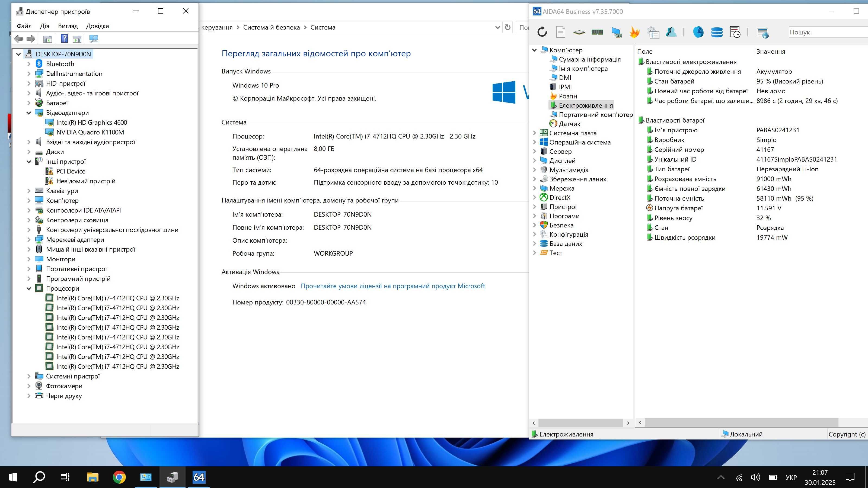Click the battery icon in system tray
The image size is (868, 488).
point(773,477)
